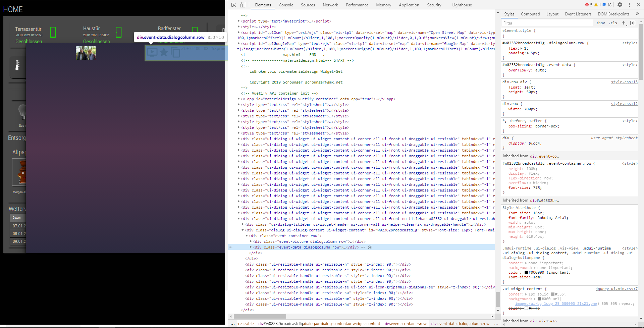Expand the padding shorthand property triangle

[x=528, y=53]
